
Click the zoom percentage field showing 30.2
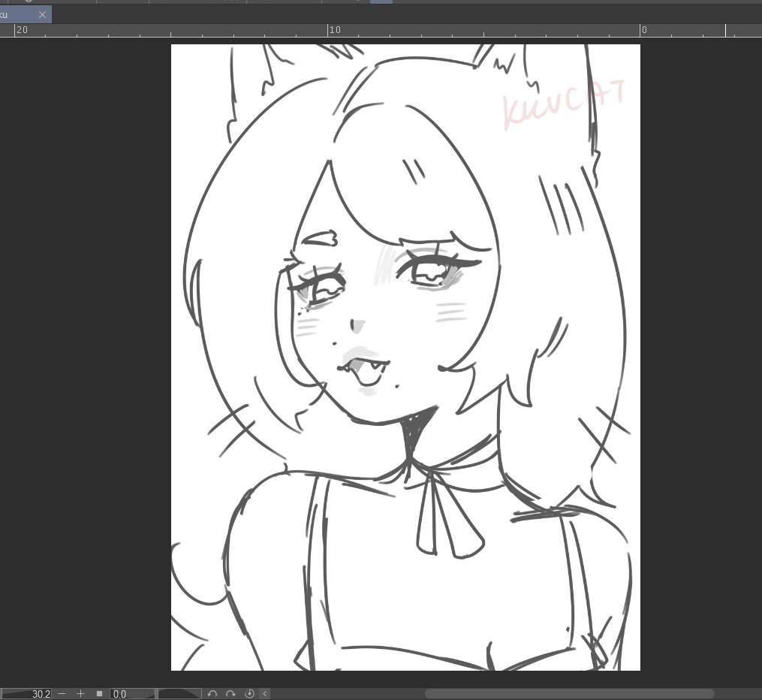click(26, 694)
